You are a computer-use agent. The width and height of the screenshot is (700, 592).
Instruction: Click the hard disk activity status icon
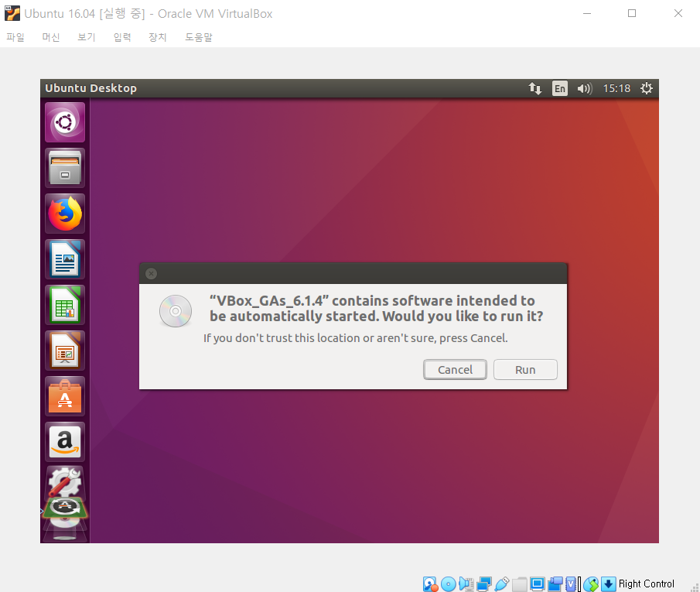point(430,584)
